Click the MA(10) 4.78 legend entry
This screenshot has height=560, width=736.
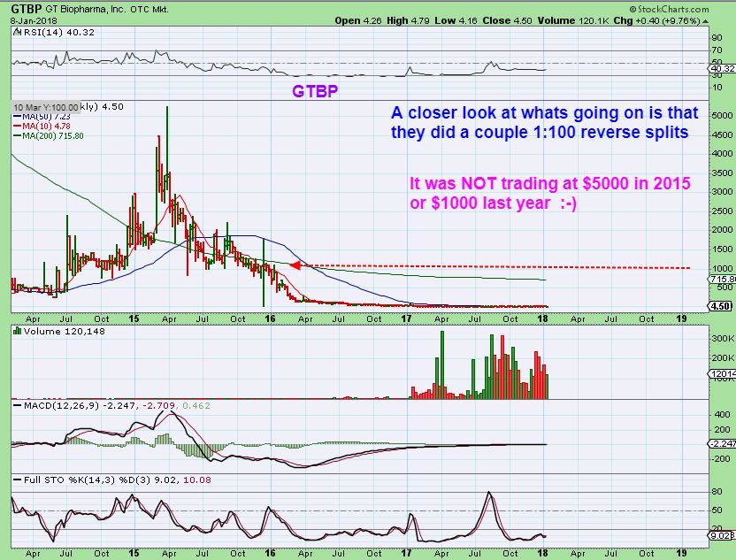tap(42, 127)
